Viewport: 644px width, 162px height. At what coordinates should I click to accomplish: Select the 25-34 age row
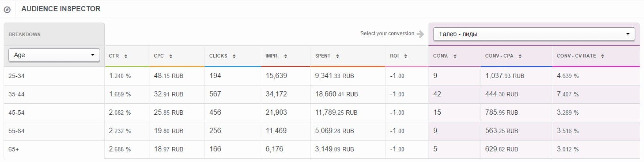pos(16,76)
